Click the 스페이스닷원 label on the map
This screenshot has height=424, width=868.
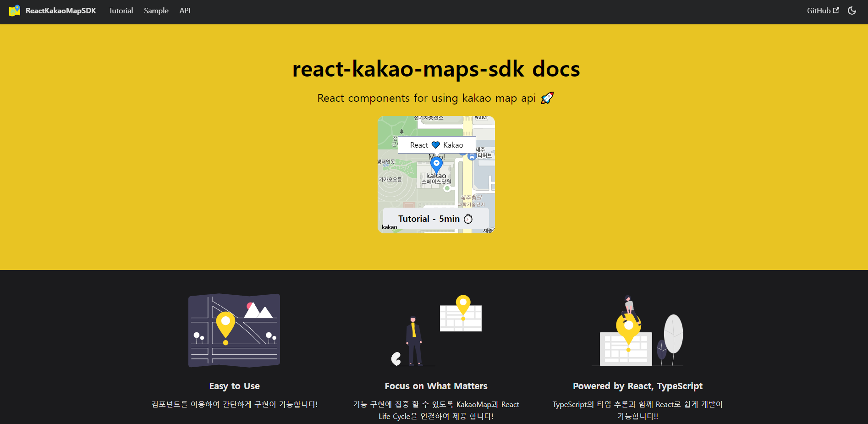click(436, 182)
